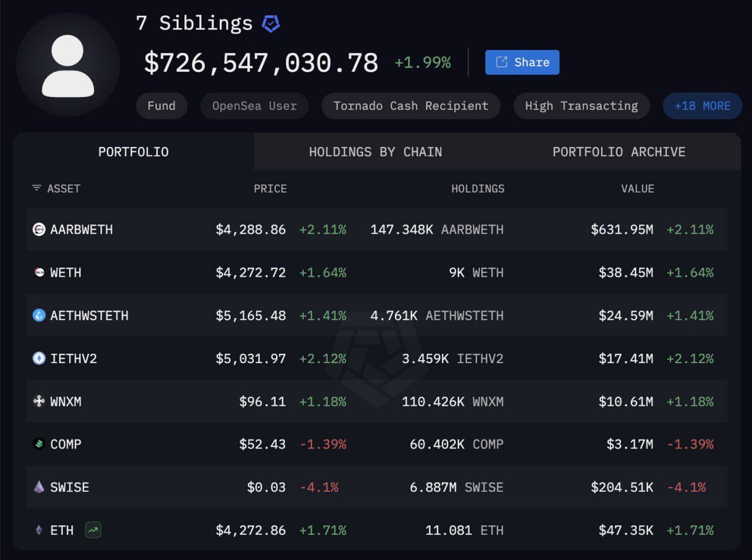Click the SWISE token icon
Screen dimensions: 752x560
click(x=39, y=487)
